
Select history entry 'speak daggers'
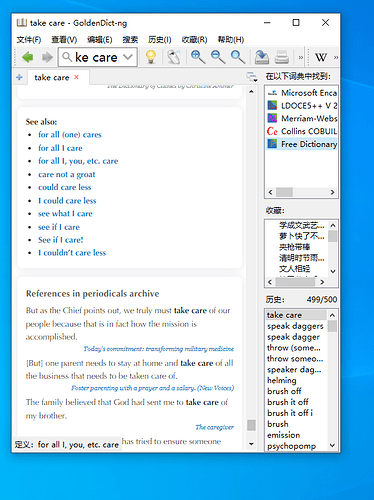[295, 326]
